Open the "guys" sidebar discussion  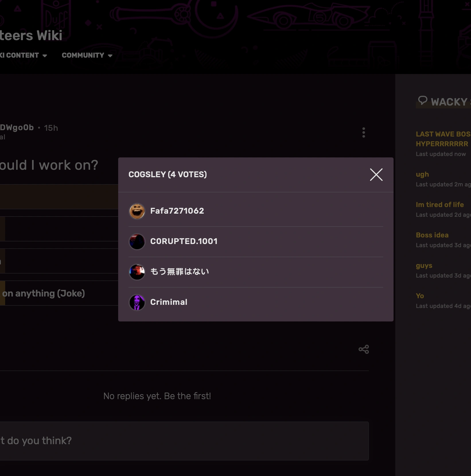click(424, 266)
